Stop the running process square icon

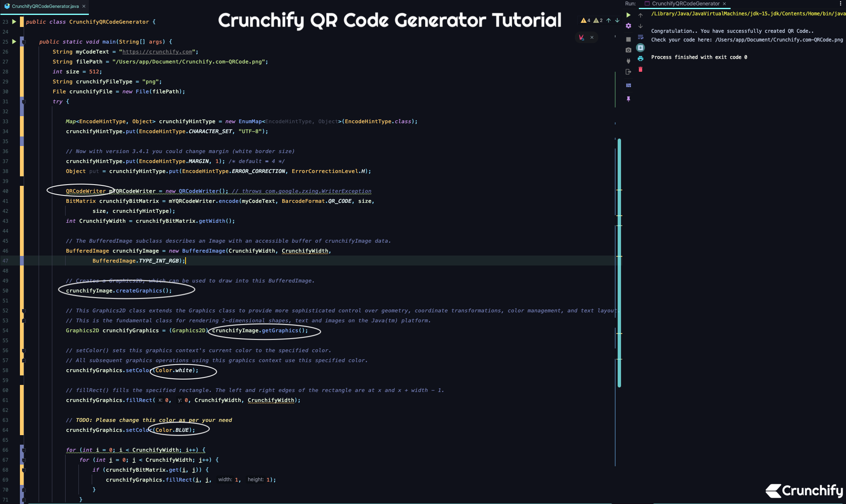click(628, 39)
